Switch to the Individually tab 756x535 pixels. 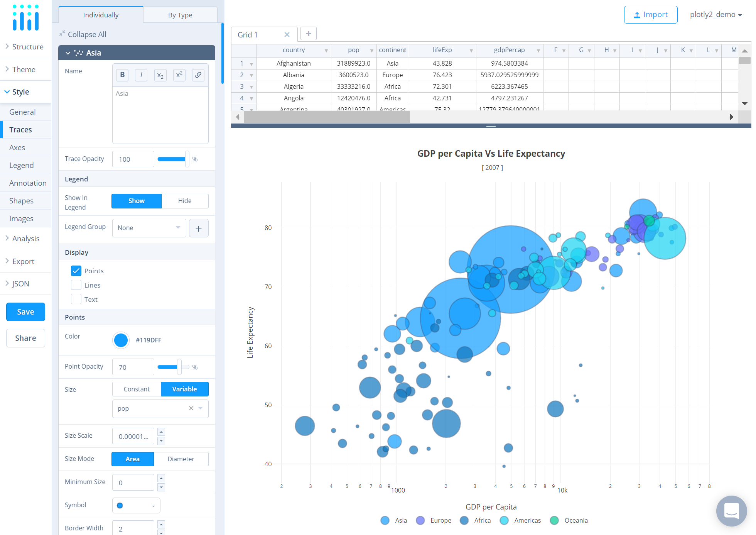pos(101,15)
